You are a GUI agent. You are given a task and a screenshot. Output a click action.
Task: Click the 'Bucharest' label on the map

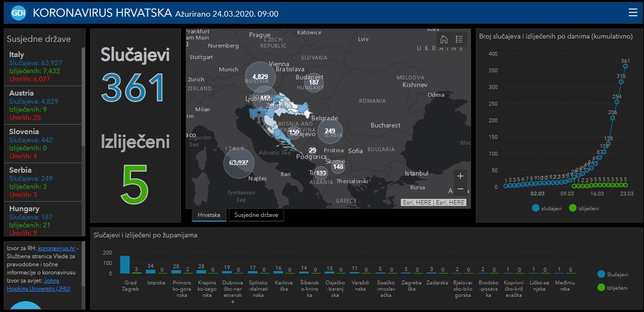pos(386,126)
